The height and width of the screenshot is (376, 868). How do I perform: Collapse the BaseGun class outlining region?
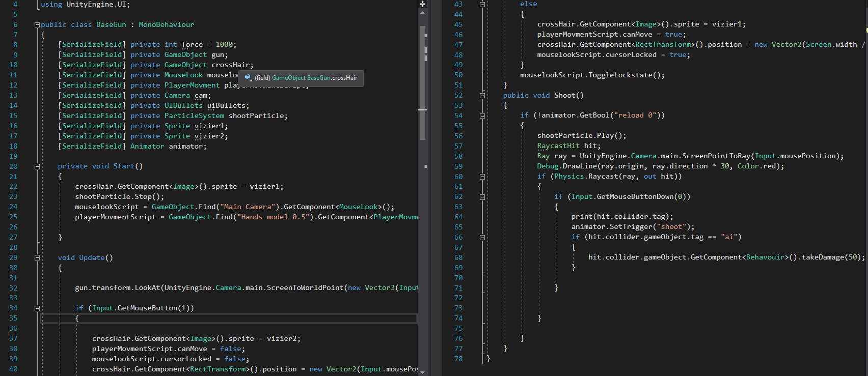37,24
